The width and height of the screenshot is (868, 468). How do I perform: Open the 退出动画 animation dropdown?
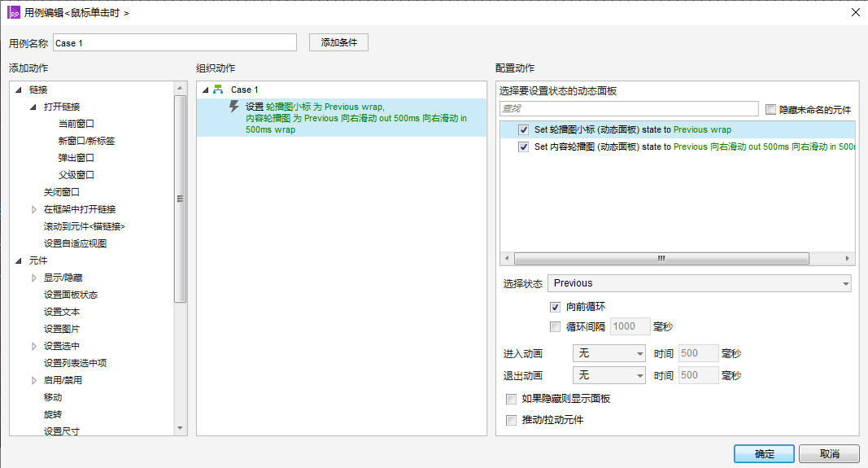point(609,375)
